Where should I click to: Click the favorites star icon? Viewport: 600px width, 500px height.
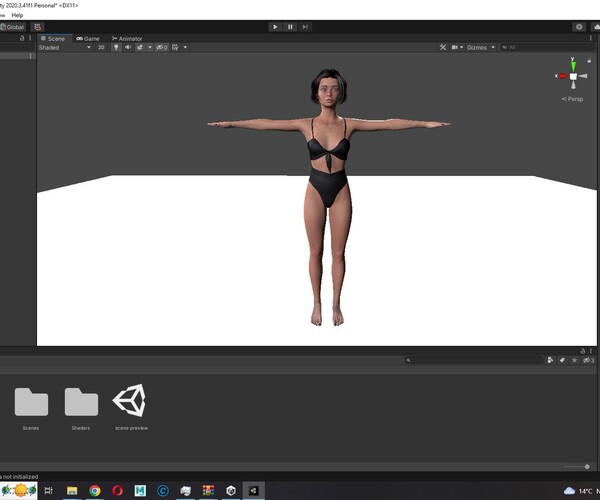click(x=574, y=360)
